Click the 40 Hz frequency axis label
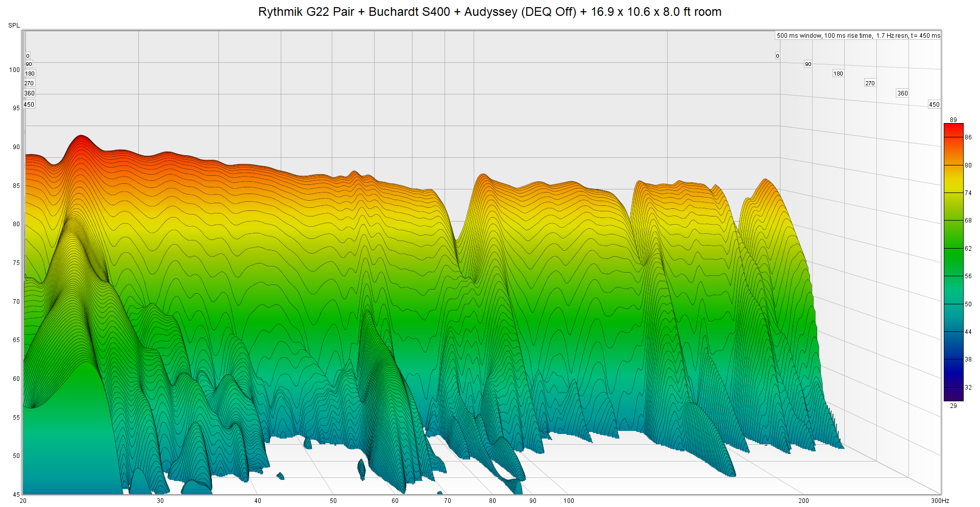This screenshot has height=507, width=980. pyautogui.click(x=258, y=501)
